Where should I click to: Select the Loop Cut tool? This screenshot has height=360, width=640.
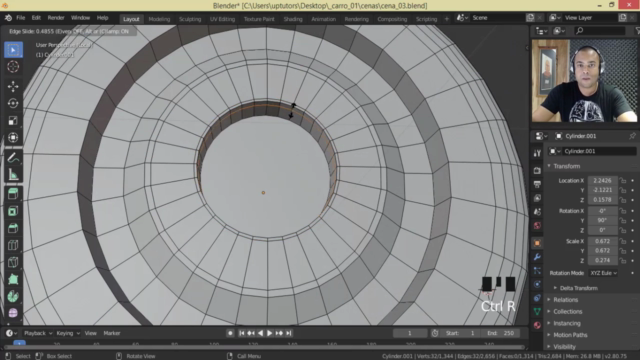coord(13,245)
